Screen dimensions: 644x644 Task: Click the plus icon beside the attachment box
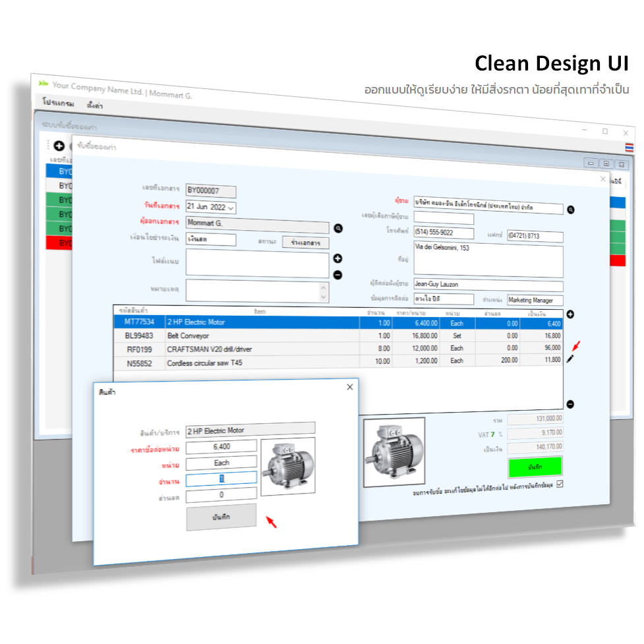(x=337, y=259)
